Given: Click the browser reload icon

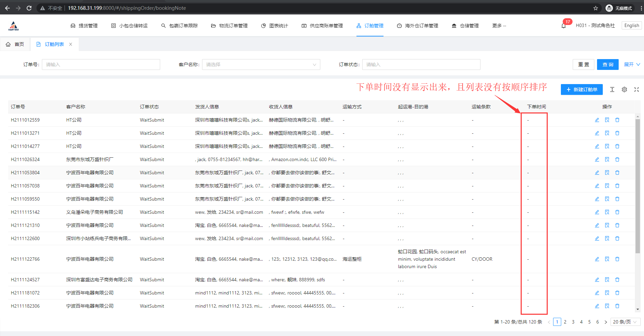Looking at the screenshot, I should (x=29, y=8).
